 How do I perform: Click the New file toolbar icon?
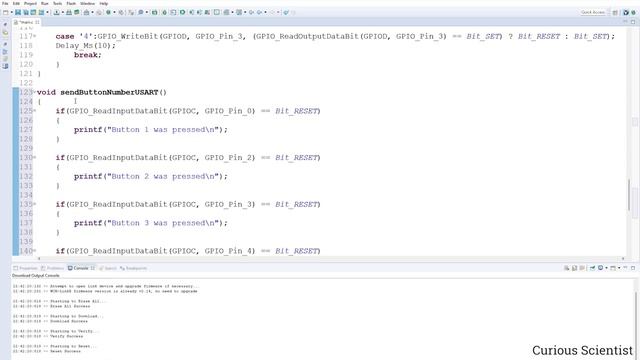6,12
